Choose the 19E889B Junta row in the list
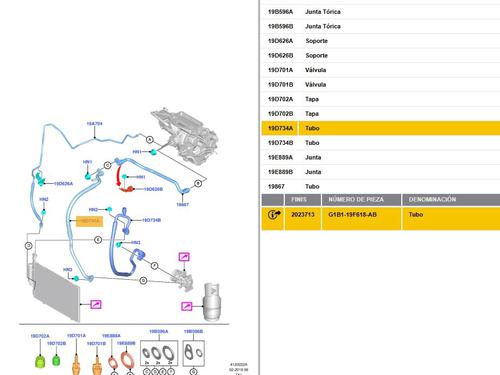The width and height of the screenshot is (500, 375). 380,172
